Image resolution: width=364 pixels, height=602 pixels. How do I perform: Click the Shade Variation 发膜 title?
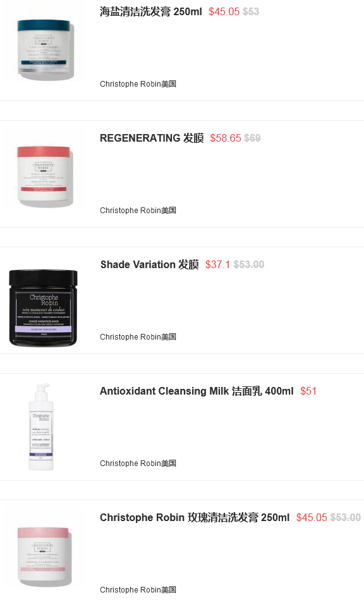click(150, 264)
